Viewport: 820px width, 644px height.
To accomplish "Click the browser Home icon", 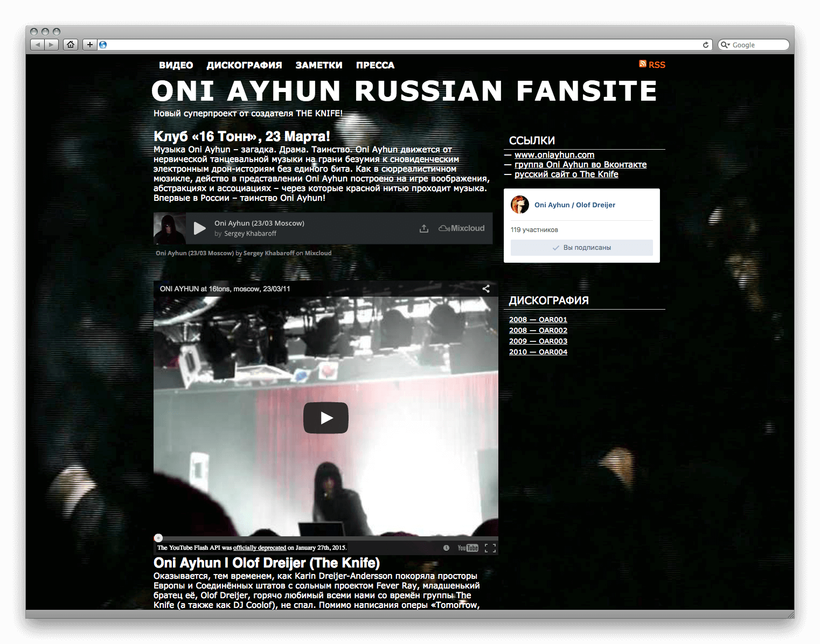I will click(71, 45).
